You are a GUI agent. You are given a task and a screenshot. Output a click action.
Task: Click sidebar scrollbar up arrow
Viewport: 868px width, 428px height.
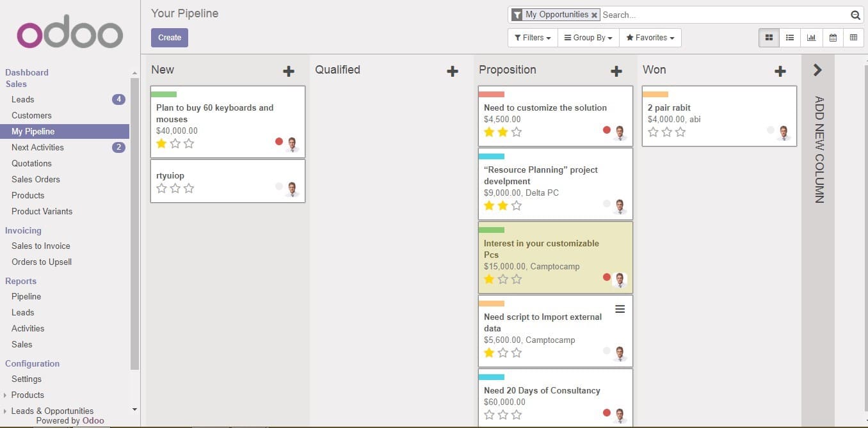tap(134, 74)
